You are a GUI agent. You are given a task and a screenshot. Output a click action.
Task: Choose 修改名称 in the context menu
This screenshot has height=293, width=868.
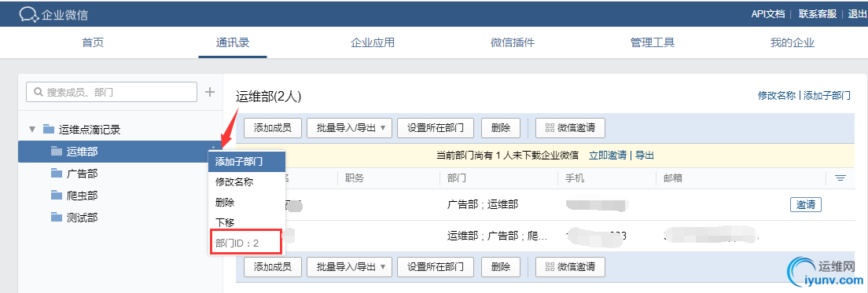click(x=247, y=181)
